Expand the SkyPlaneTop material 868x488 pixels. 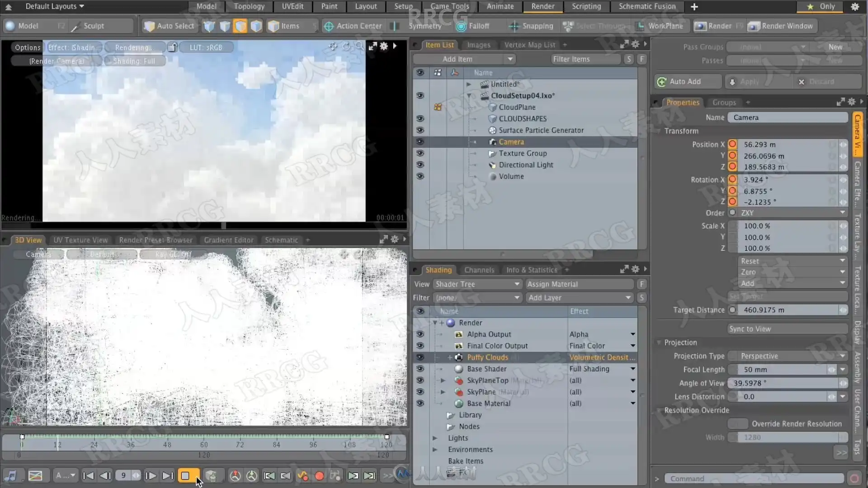pos(443,380)
